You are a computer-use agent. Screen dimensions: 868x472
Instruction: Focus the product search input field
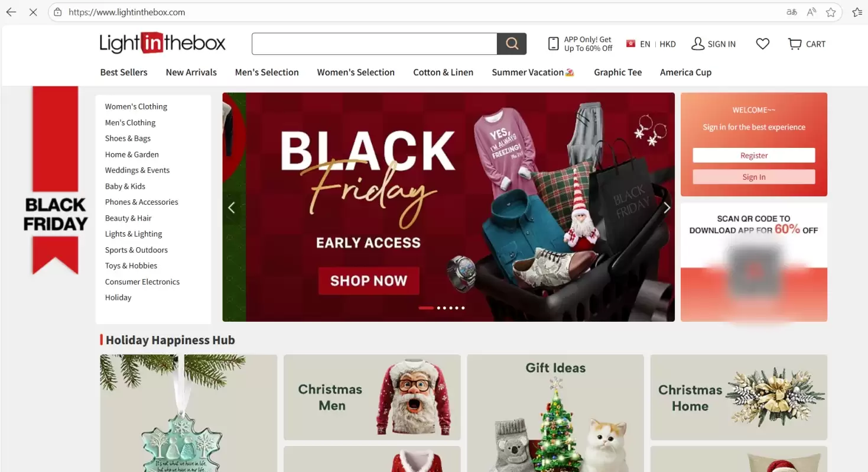[374, 44]
